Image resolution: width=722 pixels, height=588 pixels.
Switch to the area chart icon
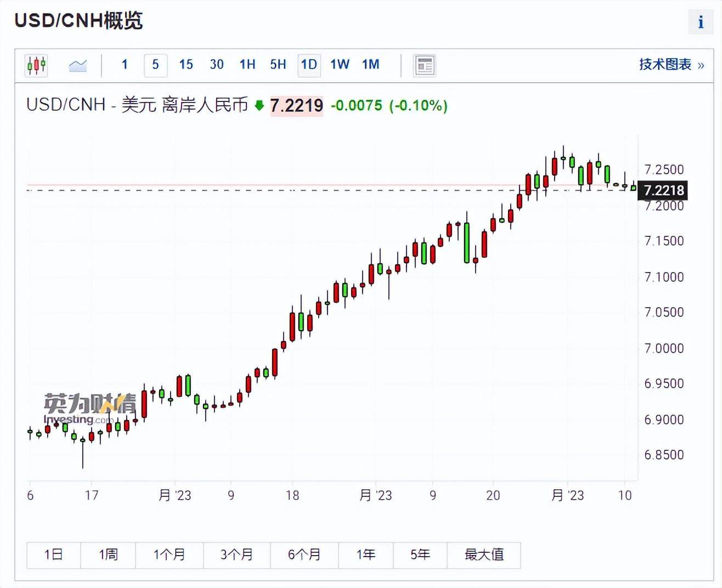tap(77, 66)
